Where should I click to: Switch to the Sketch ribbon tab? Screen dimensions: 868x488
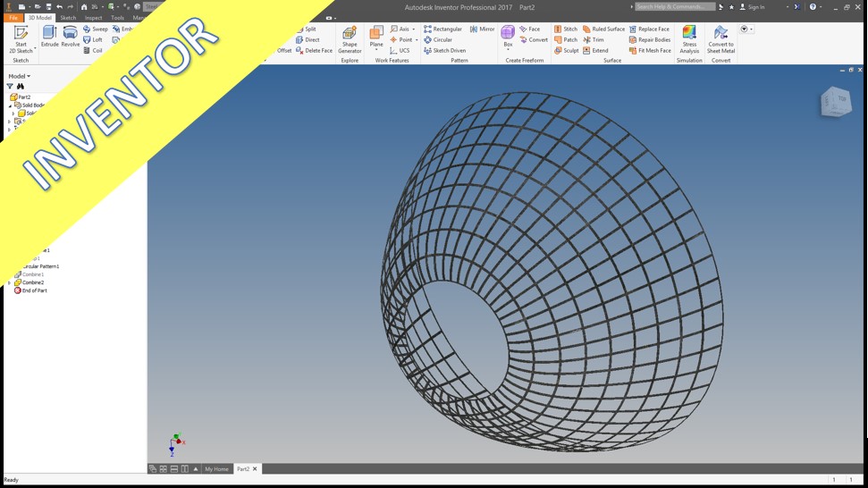click(68, 18)
